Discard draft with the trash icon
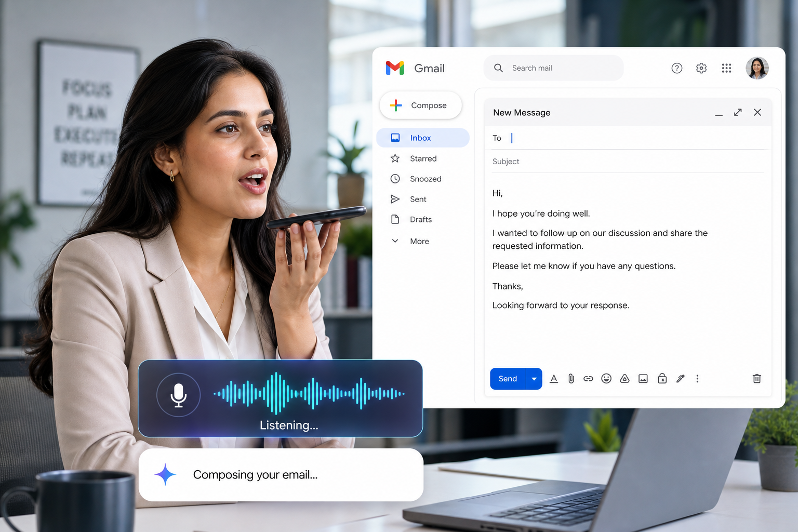This screenshot has height=532, width=798. [x=757, y=379]
